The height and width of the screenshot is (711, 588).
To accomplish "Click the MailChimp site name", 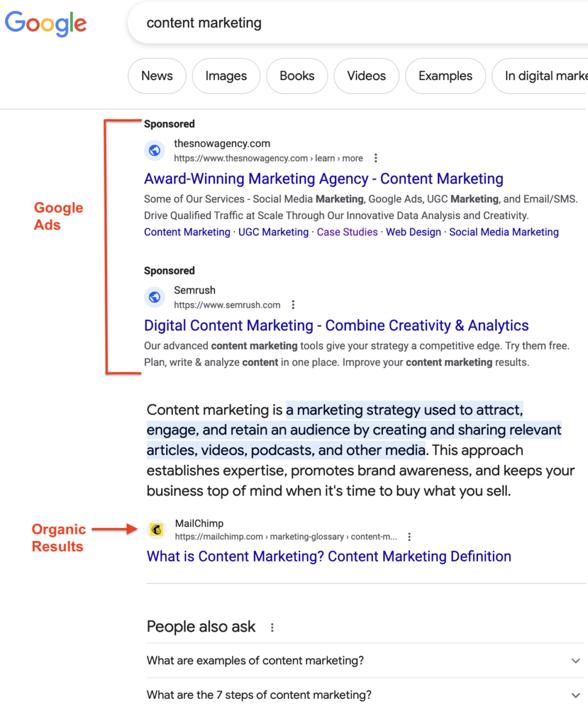I will (199, 523).
